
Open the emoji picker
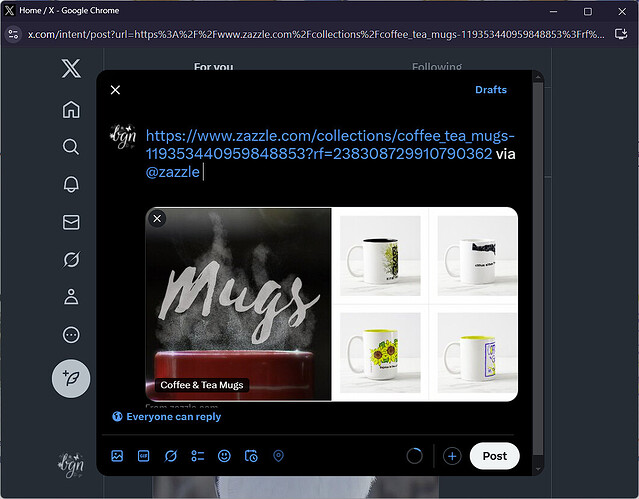coord(224,456)
